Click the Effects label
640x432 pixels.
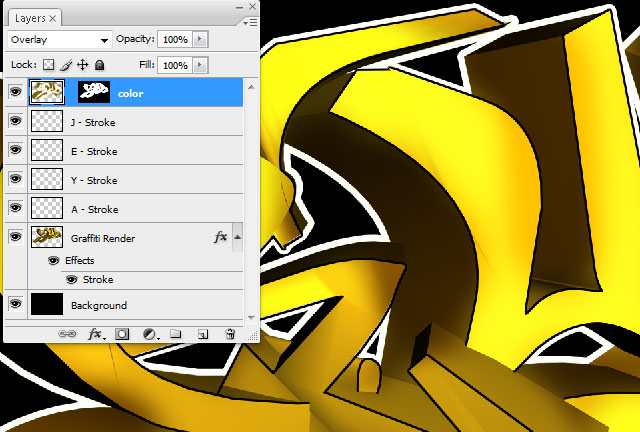pos(80,261)
